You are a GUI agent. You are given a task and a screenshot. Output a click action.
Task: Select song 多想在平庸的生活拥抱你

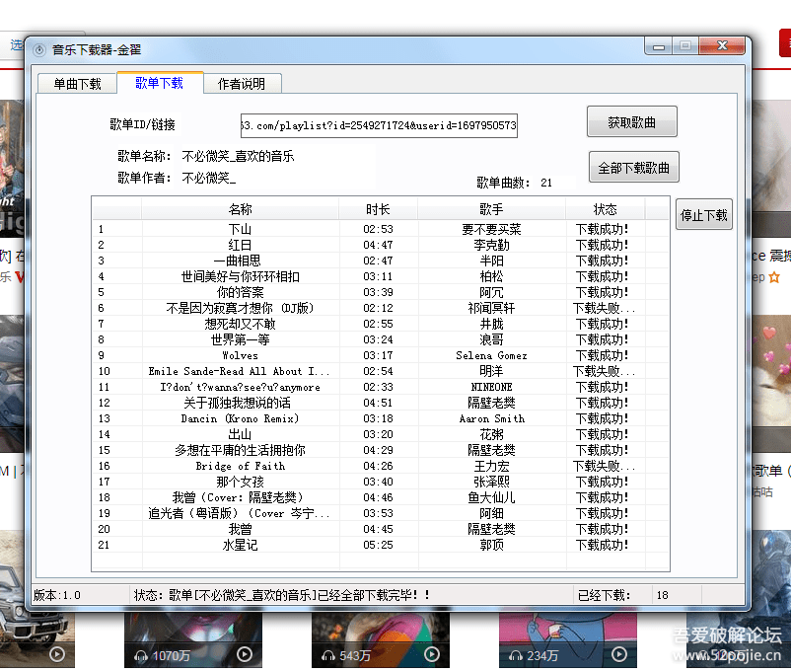pyautogui.click(x=381, y=450)
